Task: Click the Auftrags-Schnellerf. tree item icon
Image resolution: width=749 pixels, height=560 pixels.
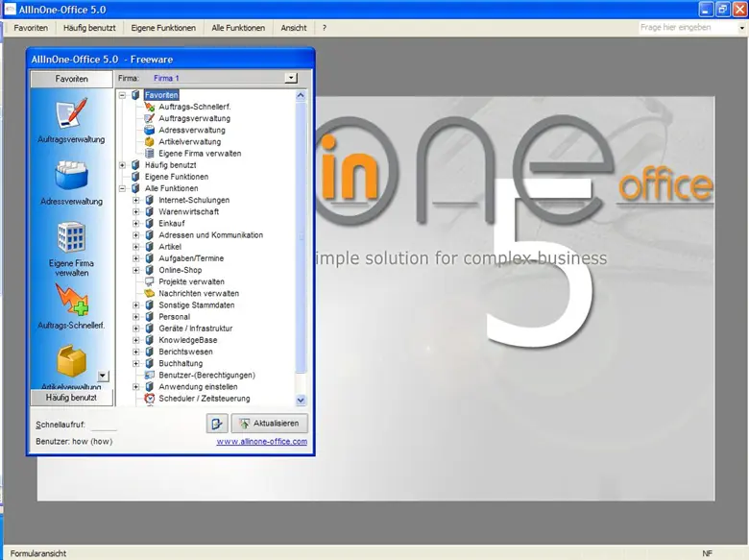Action: pos(150,107)
